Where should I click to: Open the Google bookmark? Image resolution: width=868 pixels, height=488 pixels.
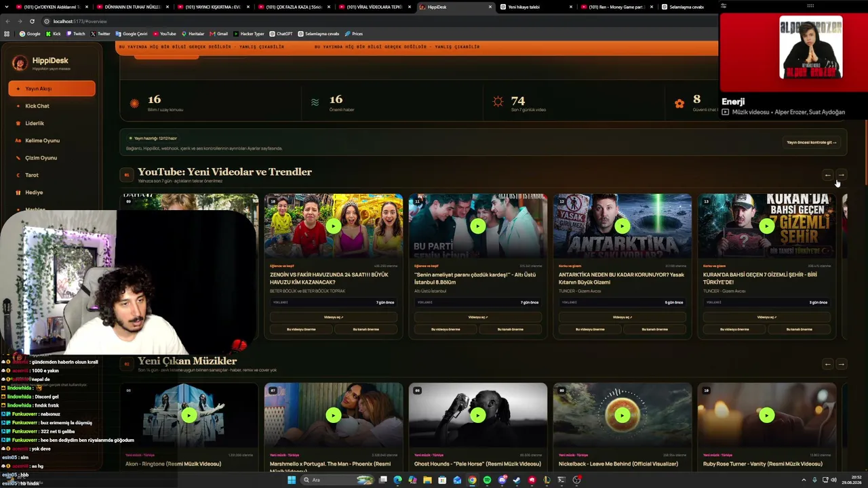click(30, 34)
